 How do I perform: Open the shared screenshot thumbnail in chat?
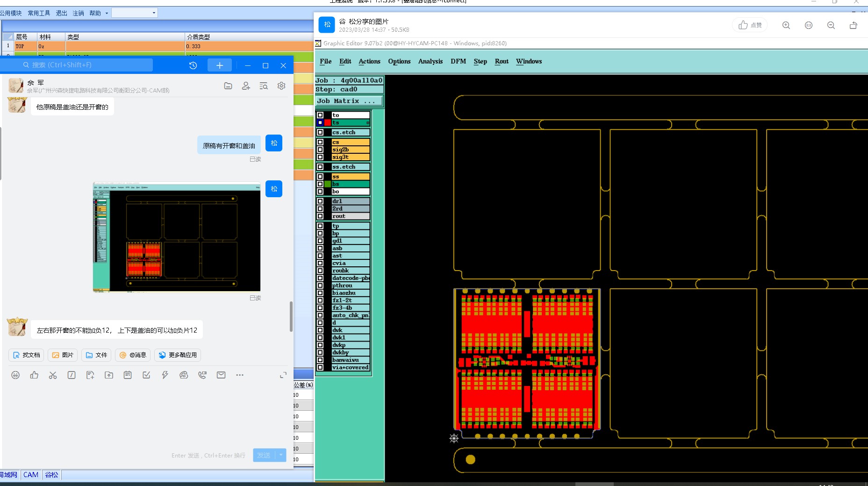[177, 237]
